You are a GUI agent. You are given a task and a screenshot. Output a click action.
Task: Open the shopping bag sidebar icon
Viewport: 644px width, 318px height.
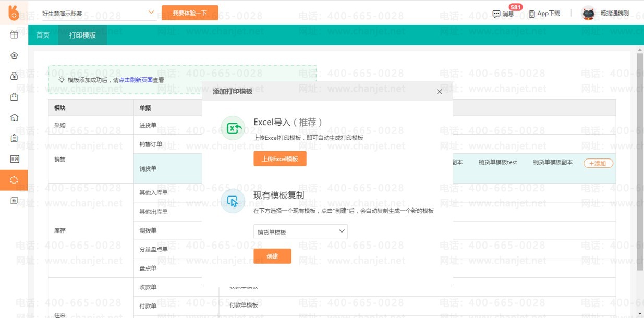tap(14, 97)
